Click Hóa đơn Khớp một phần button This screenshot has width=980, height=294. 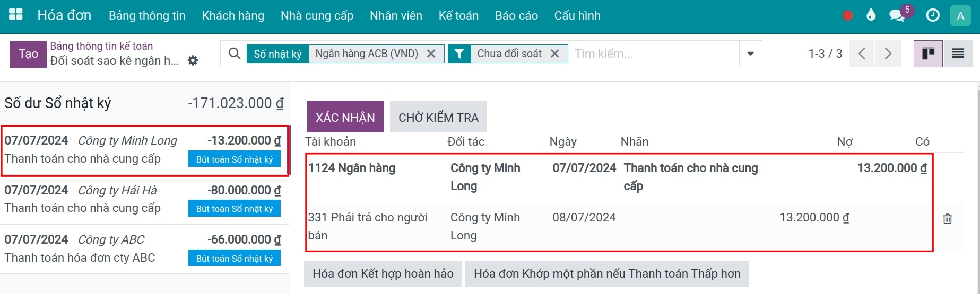tap(607, 274)
